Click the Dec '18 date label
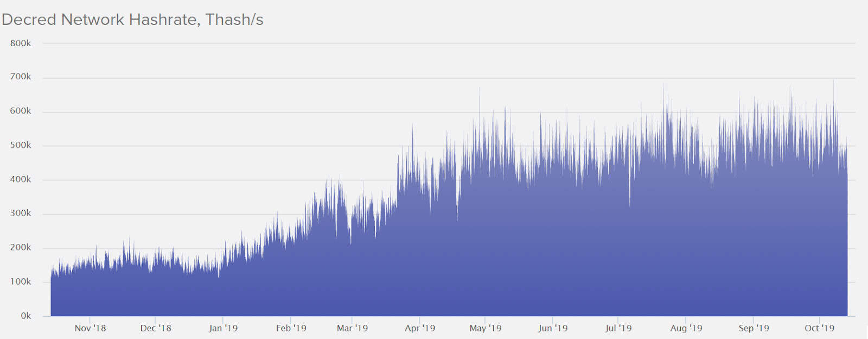Viewport: 868px width, 339px height. coord(156,328)
